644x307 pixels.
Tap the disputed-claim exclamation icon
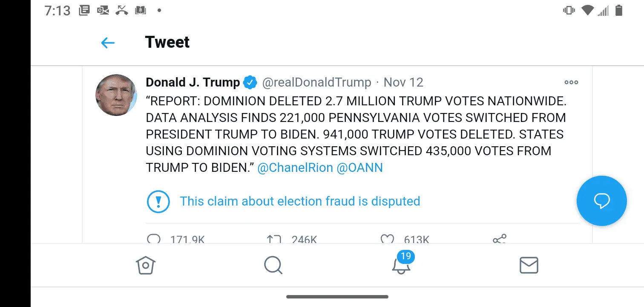point(158,201)
